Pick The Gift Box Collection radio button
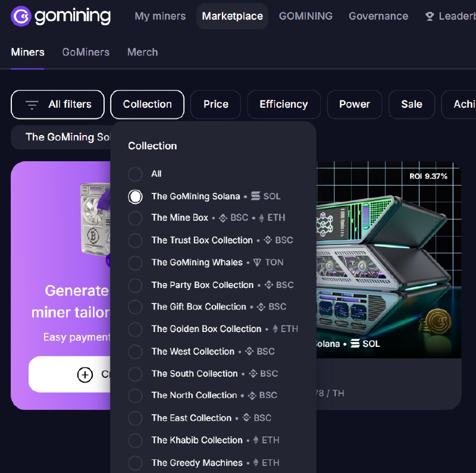The image size is (476, 473). [135, 307]
